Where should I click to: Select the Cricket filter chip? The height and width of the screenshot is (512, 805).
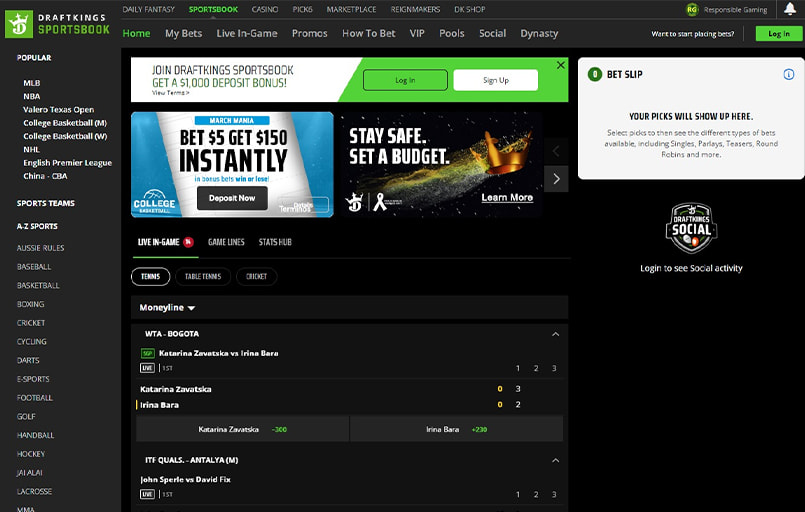[256, 276]
